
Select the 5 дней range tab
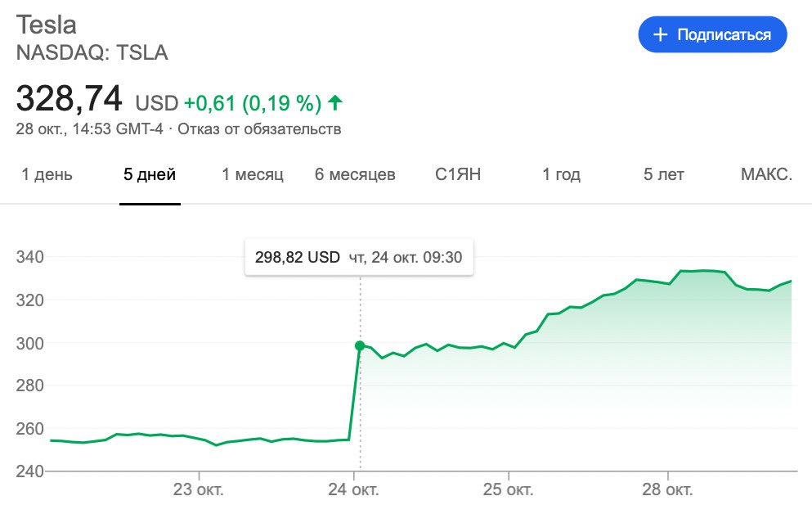tap(150, 174)
